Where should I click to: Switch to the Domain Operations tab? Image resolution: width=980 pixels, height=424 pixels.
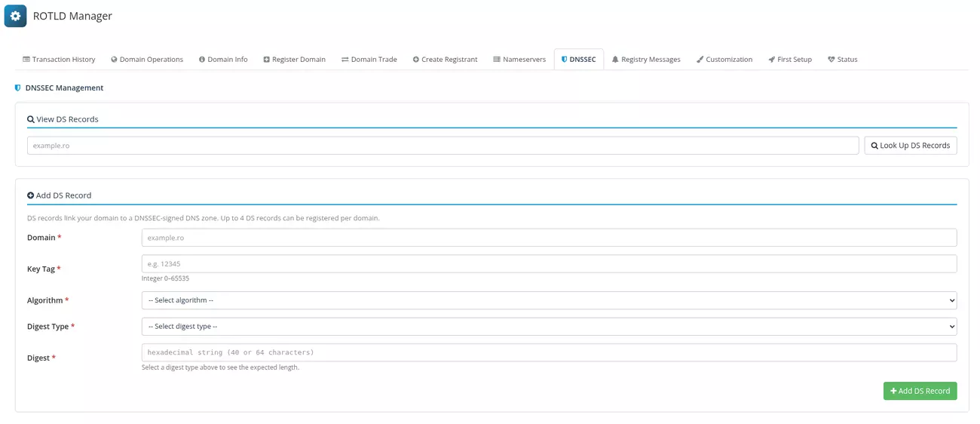click(x=147, y=60)
